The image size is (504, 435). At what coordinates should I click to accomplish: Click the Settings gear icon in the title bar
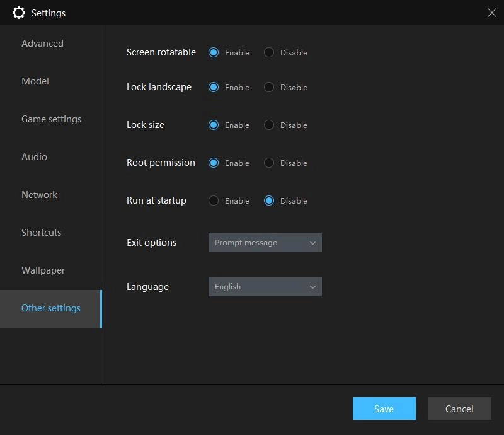pyautogui.click(x=18, y=12)
